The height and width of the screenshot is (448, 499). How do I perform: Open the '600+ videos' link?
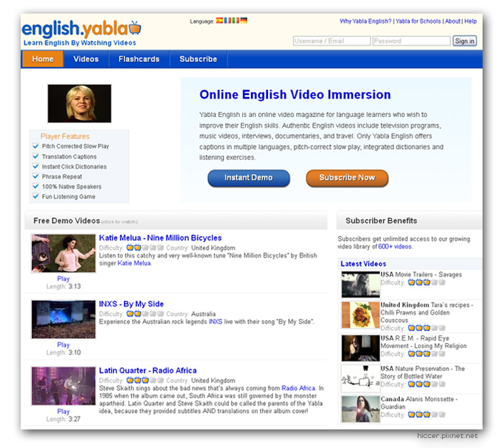point(395,246)
